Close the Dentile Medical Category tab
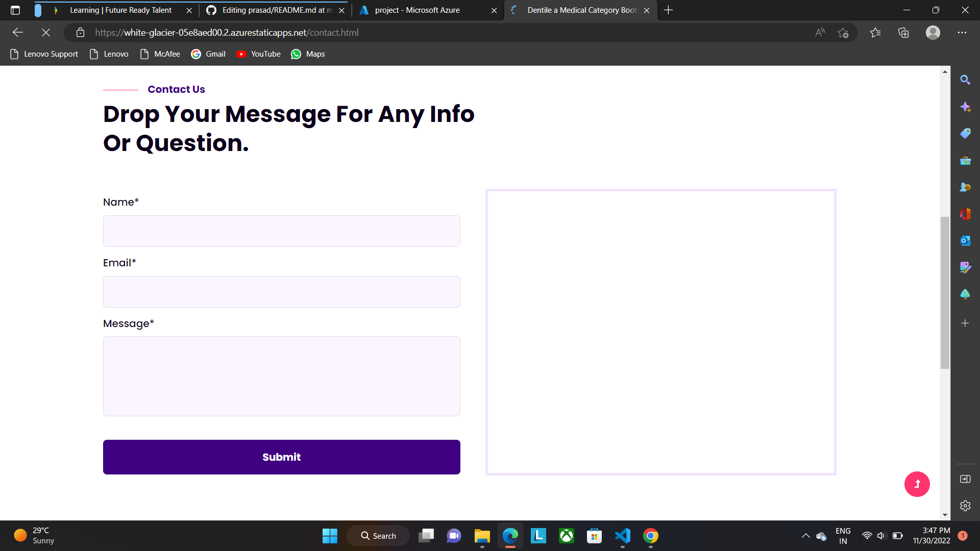 pyautogui.click(x=647, y=10)
